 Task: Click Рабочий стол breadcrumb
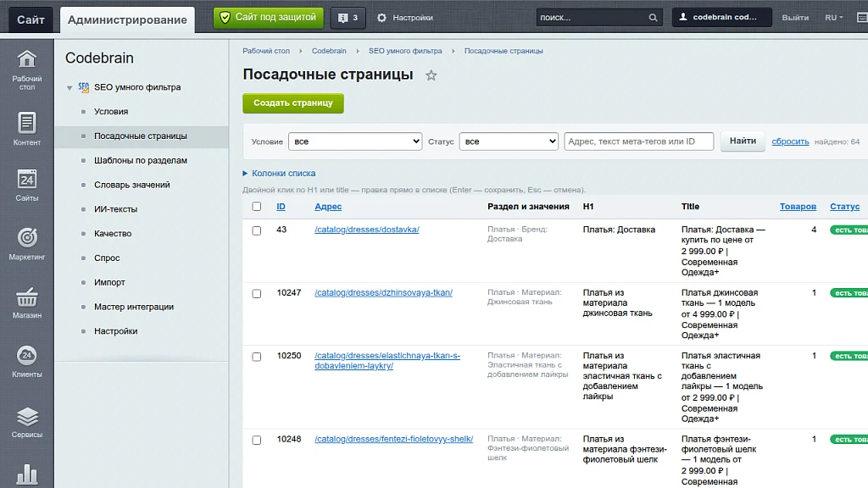[265, 51]
